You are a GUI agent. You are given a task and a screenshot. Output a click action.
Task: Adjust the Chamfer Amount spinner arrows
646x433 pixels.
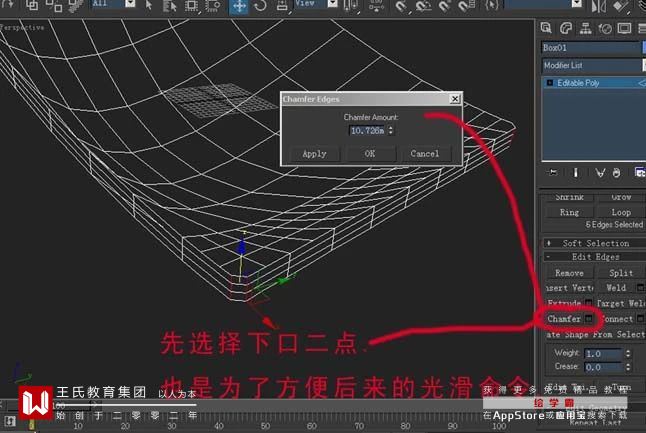tap(391, 131)
